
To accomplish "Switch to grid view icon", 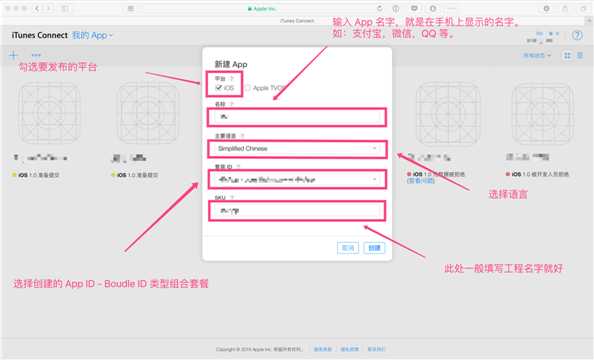I will click(567, 56).
